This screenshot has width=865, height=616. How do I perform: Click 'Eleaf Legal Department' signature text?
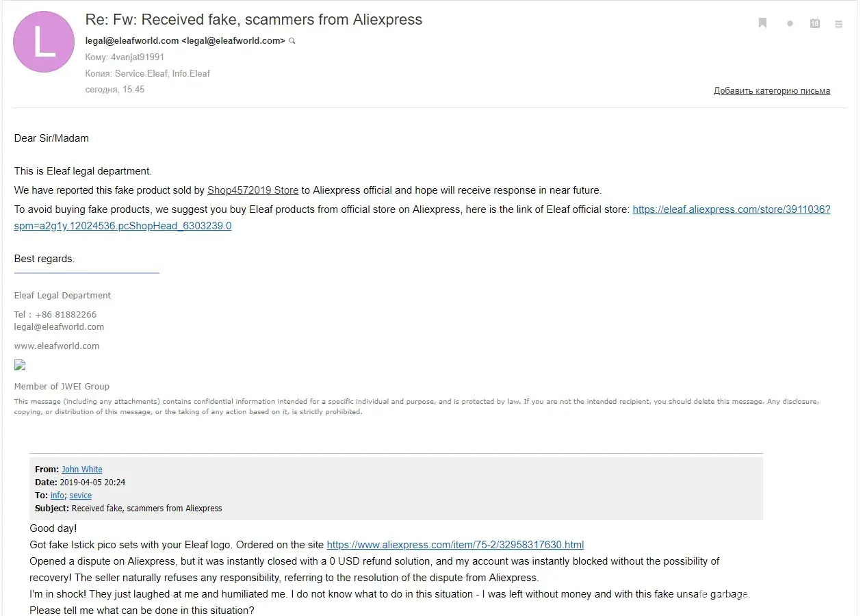pos(63,296)
